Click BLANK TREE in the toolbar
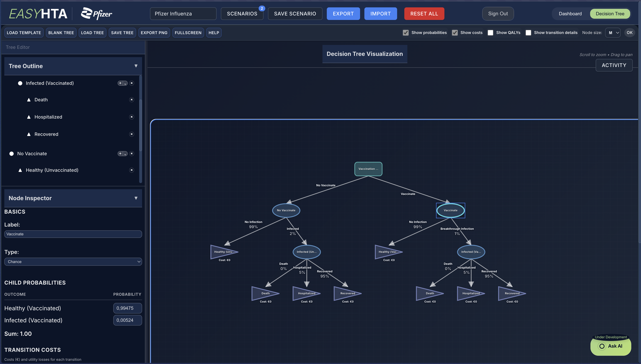Image resolution: width=641 pixels, height=364 pixels. pyautogui.click(x=61, y=33)
